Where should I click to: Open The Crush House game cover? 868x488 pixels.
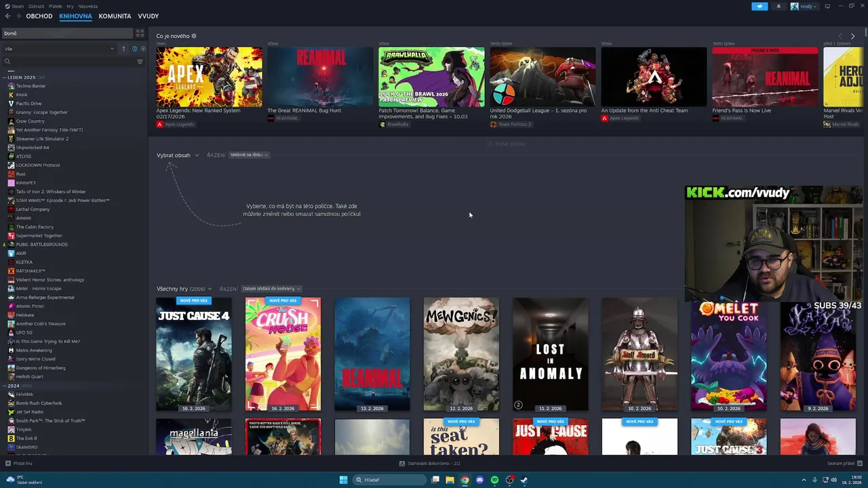[x=283, y=354]
